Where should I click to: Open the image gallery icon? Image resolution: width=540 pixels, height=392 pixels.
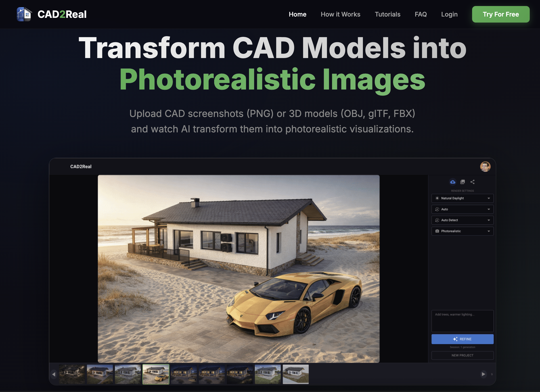click(x=462, y=182)
